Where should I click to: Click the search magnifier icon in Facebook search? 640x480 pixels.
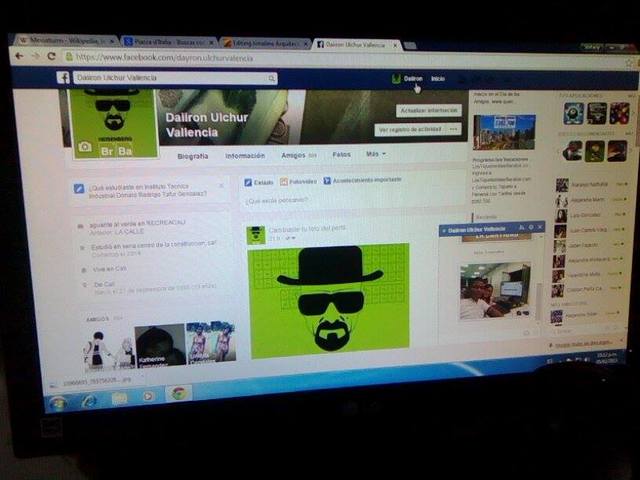pos(272,78)
